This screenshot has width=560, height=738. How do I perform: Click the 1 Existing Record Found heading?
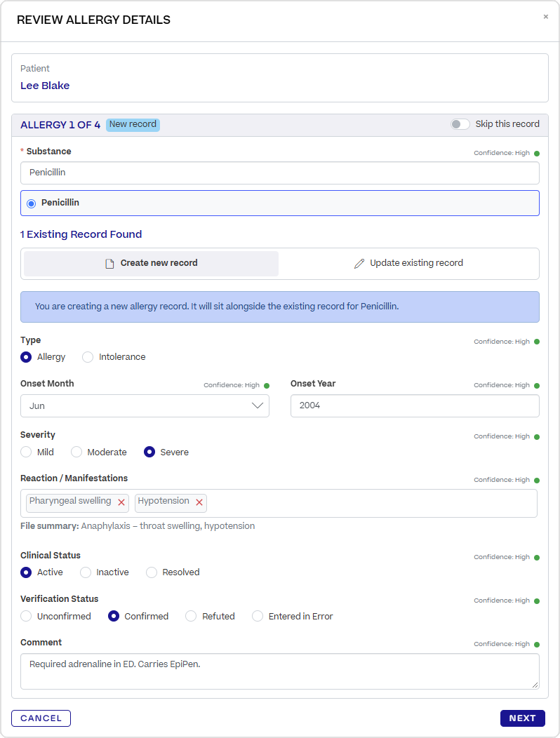[81, 234]
